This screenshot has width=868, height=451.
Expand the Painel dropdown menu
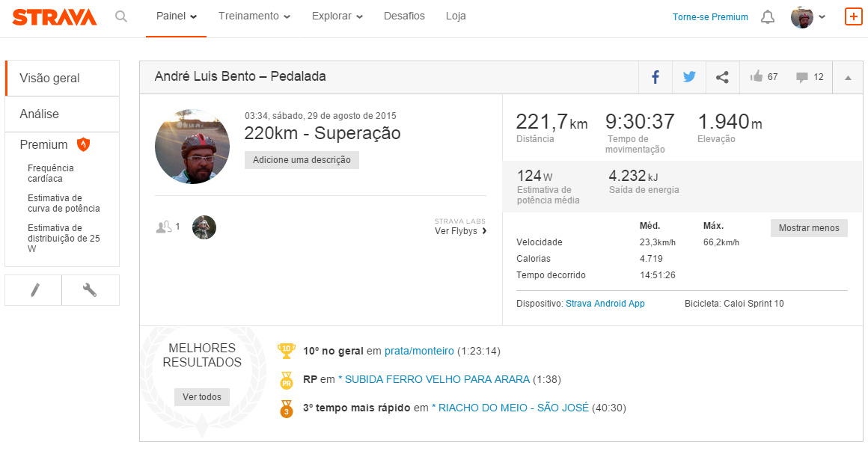176,16
